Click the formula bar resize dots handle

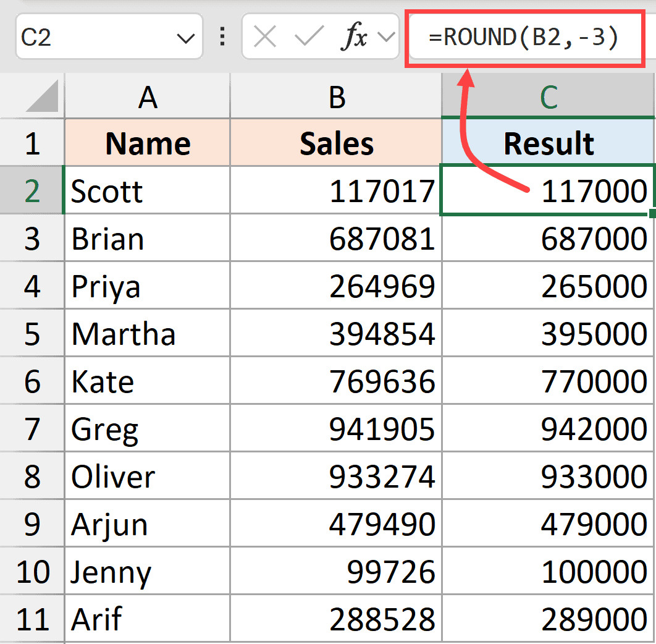pos(222,38)
